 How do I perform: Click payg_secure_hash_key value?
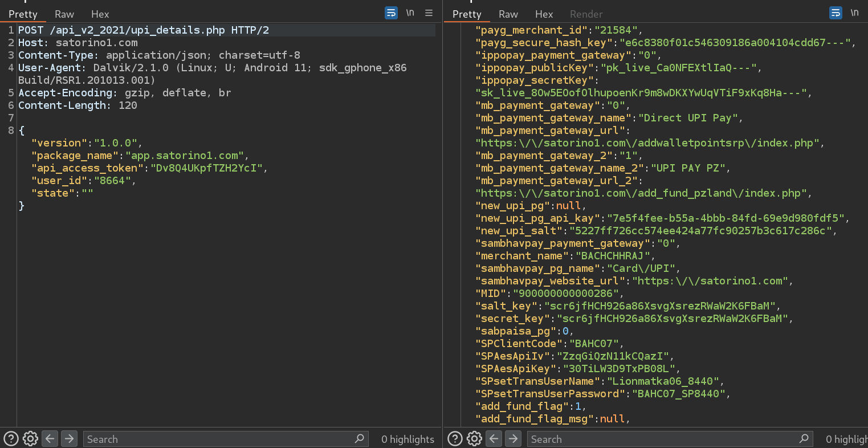click(x=735, y=43)
